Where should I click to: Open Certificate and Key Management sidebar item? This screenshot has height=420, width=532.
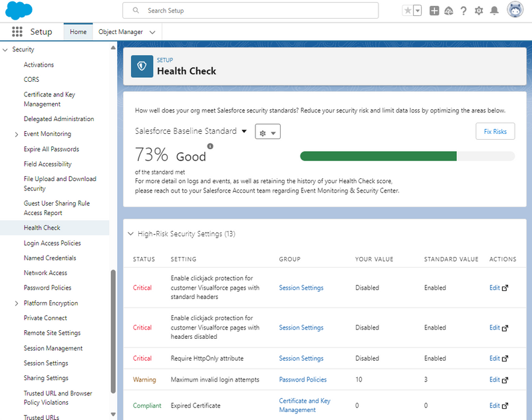(x=49, y=99)
